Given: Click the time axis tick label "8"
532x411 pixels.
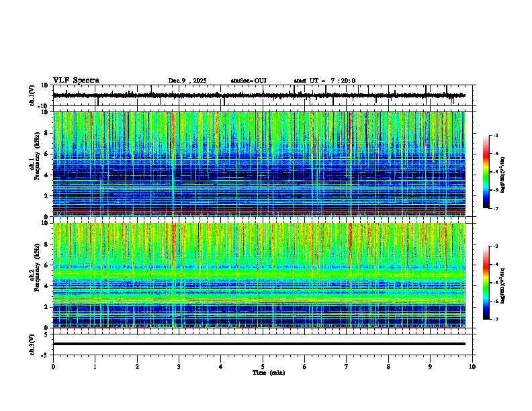Looking at the screenshot, I should point(388,367).
